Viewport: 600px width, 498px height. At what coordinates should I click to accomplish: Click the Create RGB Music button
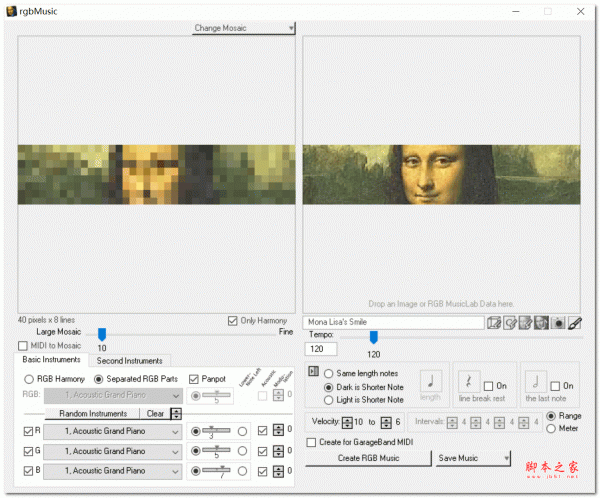(367, 458)
